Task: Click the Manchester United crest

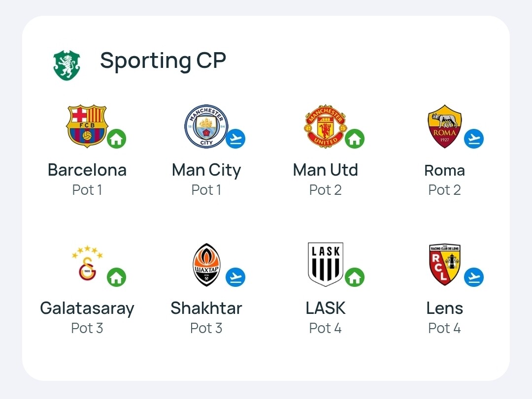Action: pos(326,126)
